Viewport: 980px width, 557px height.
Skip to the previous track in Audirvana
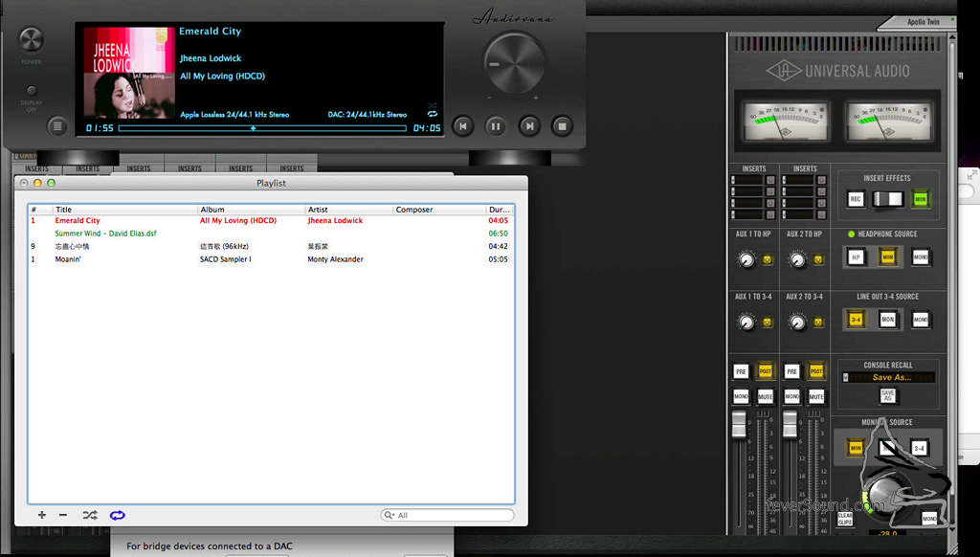coord(463,126)
